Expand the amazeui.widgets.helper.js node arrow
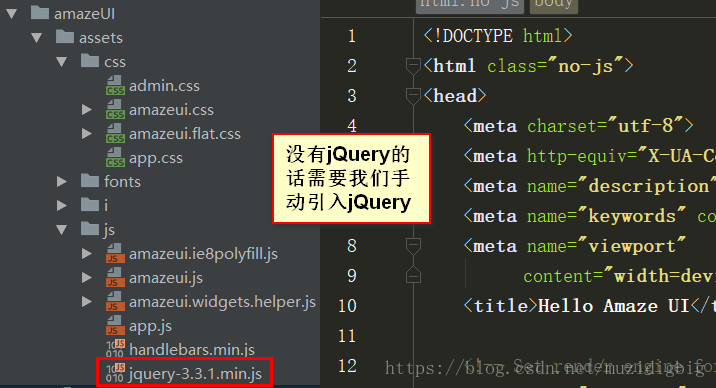Screen dimensions: 716x388 pyautogui.click(x=86, y=302)
